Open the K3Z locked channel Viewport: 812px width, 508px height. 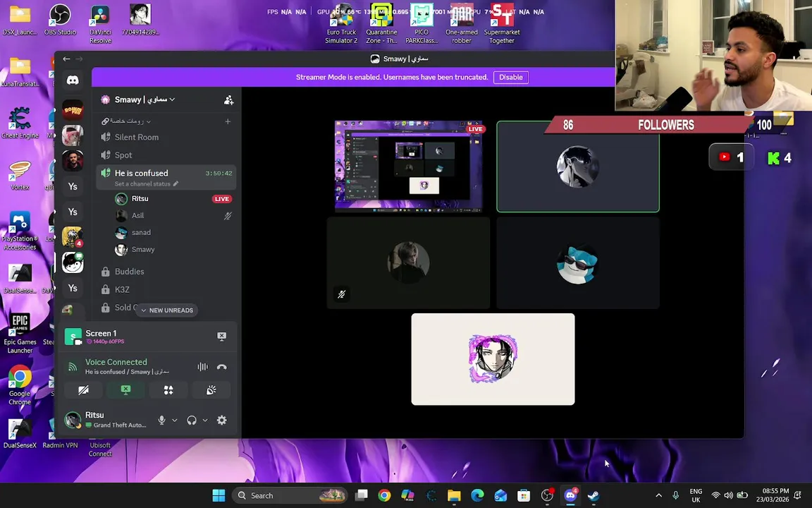coord(166,290)
